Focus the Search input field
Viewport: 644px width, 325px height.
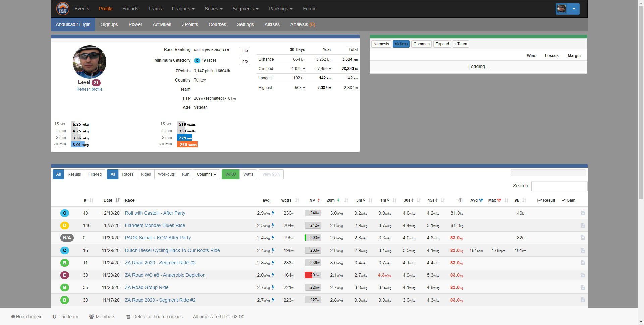click(x=559, y=186)
